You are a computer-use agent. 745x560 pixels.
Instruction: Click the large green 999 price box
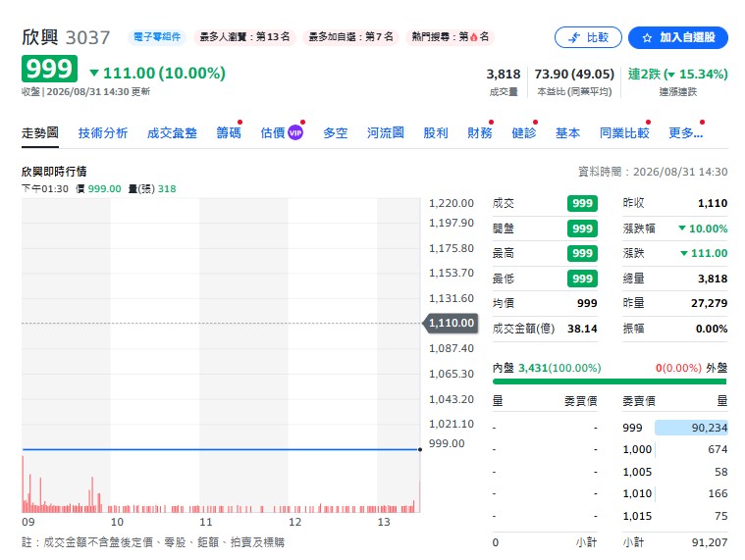[x=49, y=69]
